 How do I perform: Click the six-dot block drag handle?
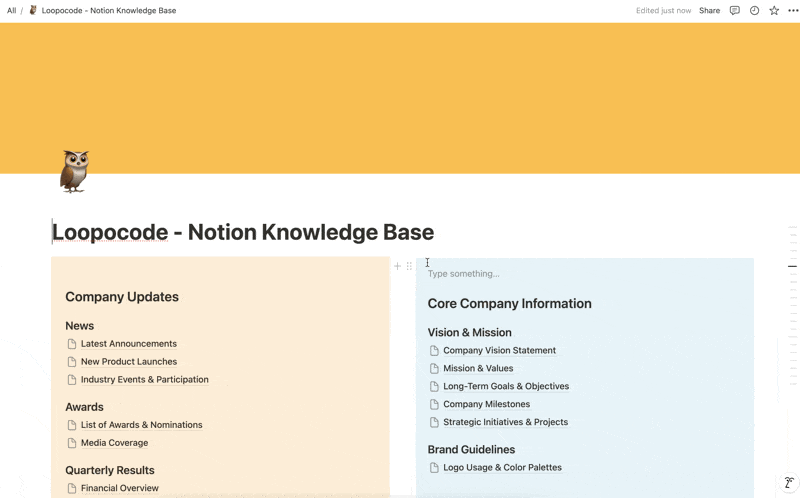409,266
